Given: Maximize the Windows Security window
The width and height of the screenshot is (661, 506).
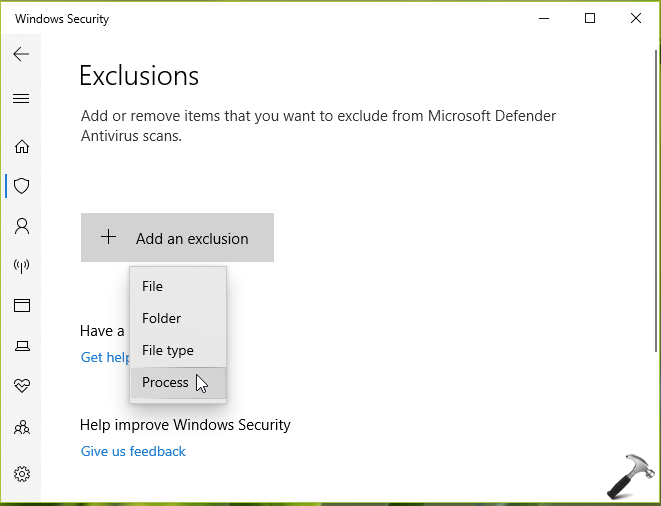Looking at the screenshot, I should (590, 18).
